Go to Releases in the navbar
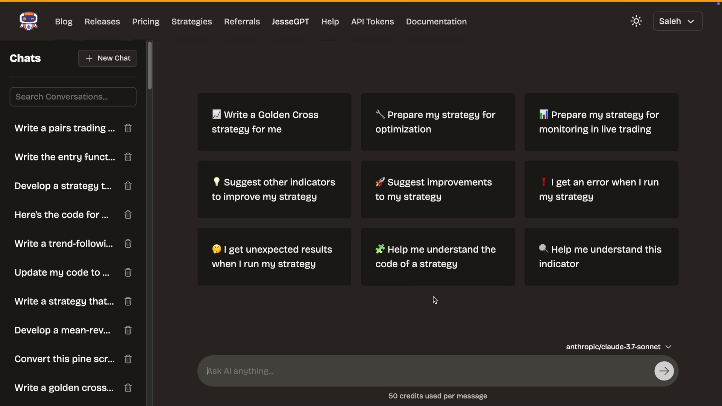 [102, 22]
